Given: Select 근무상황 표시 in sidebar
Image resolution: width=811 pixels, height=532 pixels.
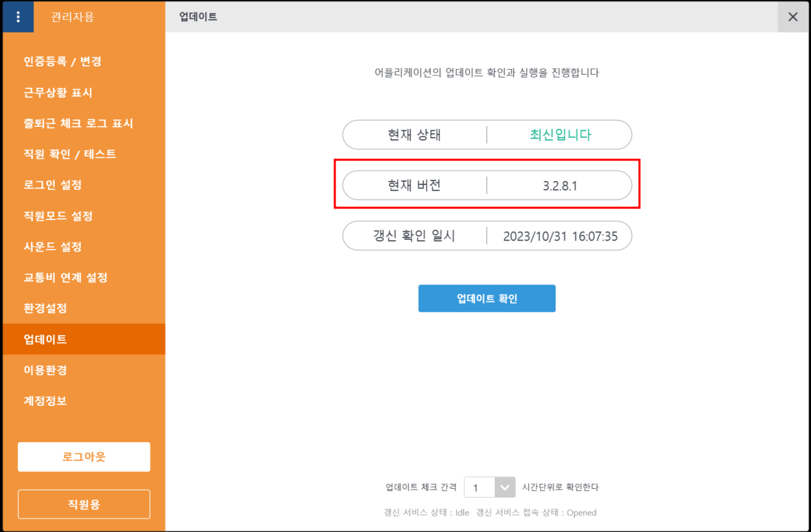Looking at the screenshot, I should tap(58, 93).
